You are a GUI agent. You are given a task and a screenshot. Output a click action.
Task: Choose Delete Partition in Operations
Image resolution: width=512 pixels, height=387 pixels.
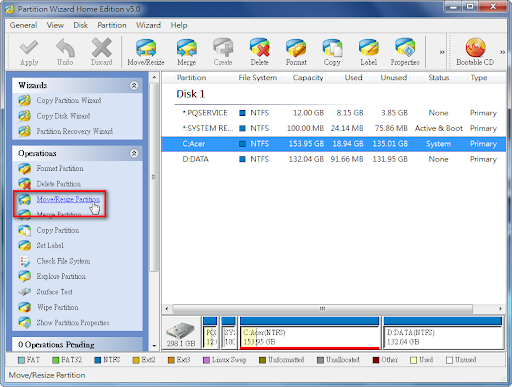coord(58,184)
